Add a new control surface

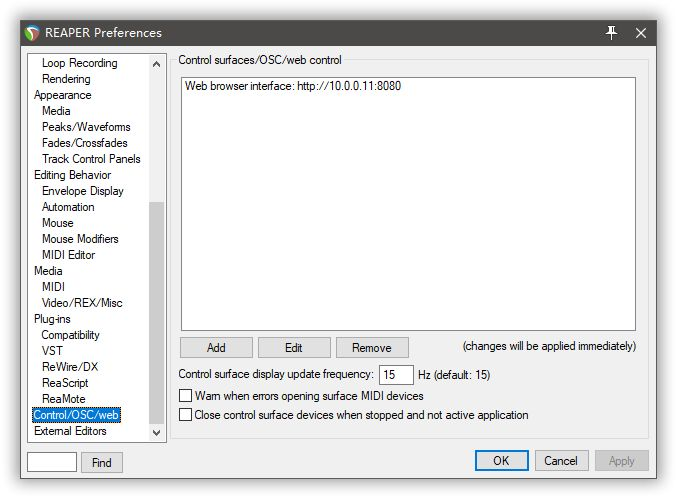coord(216,347)
